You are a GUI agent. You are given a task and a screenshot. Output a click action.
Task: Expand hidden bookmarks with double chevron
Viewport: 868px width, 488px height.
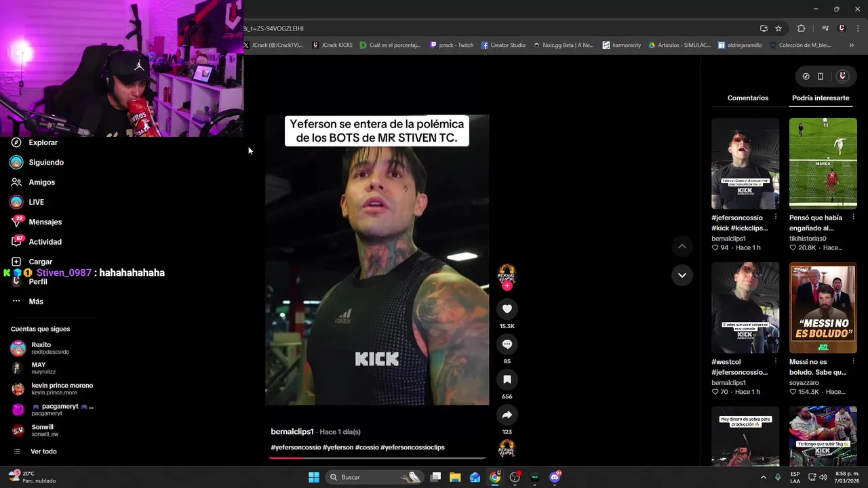pyautogui.click(x=852, y=45)
